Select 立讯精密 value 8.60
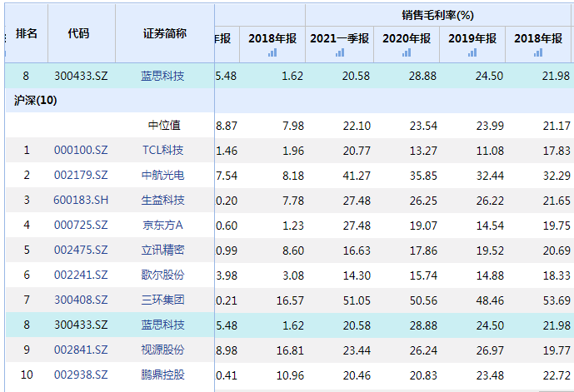Viewport: 574px width, 392px height. 293,251
